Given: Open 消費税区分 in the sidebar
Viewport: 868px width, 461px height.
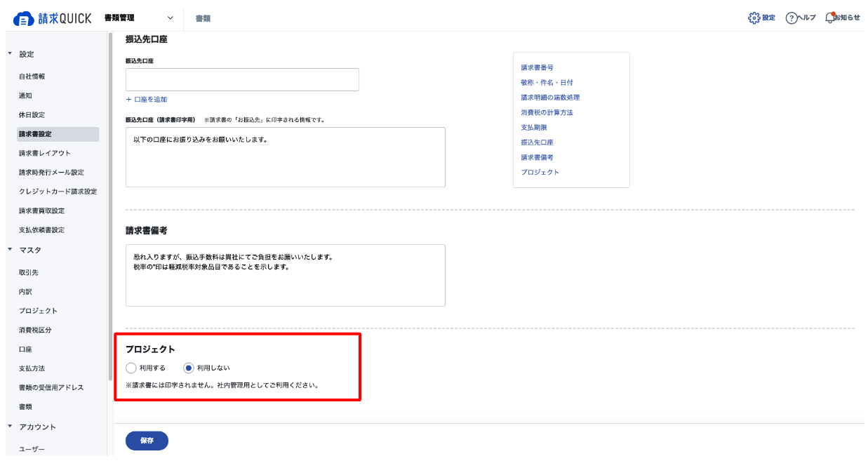Looking at the screenshot, I should click(x=35, y=330).
